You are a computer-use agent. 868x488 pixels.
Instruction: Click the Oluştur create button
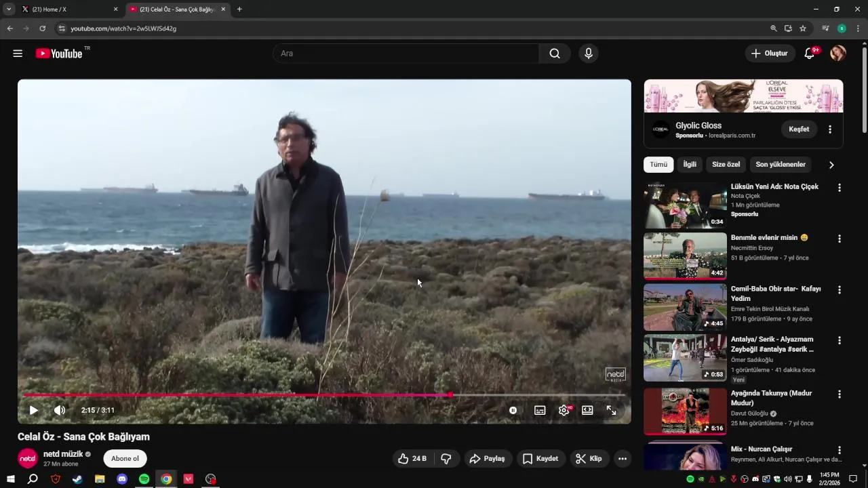(x=770, y=54)
